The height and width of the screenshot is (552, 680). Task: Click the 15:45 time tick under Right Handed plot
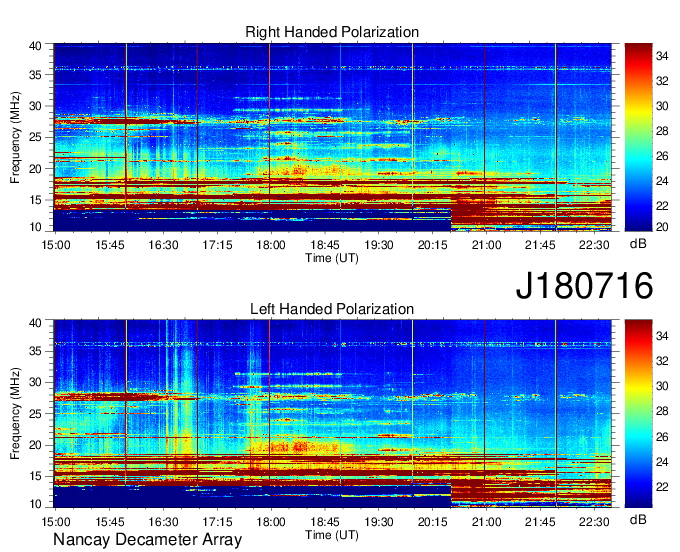[x=110, y=245]
